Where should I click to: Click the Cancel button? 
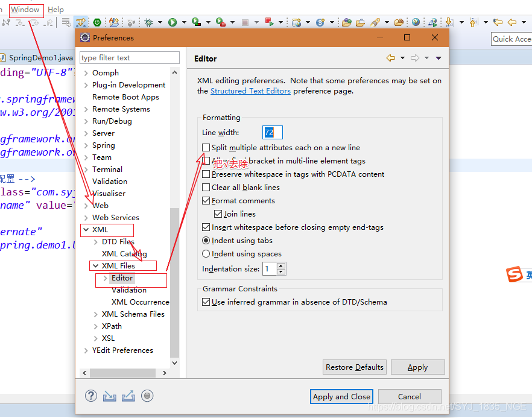410,396
